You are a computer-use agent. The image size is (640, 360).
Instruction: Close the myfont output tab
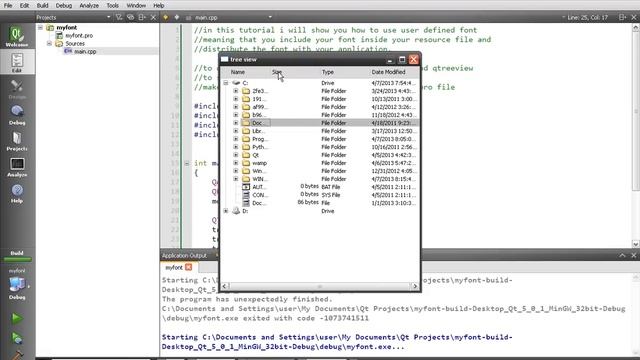189,267
